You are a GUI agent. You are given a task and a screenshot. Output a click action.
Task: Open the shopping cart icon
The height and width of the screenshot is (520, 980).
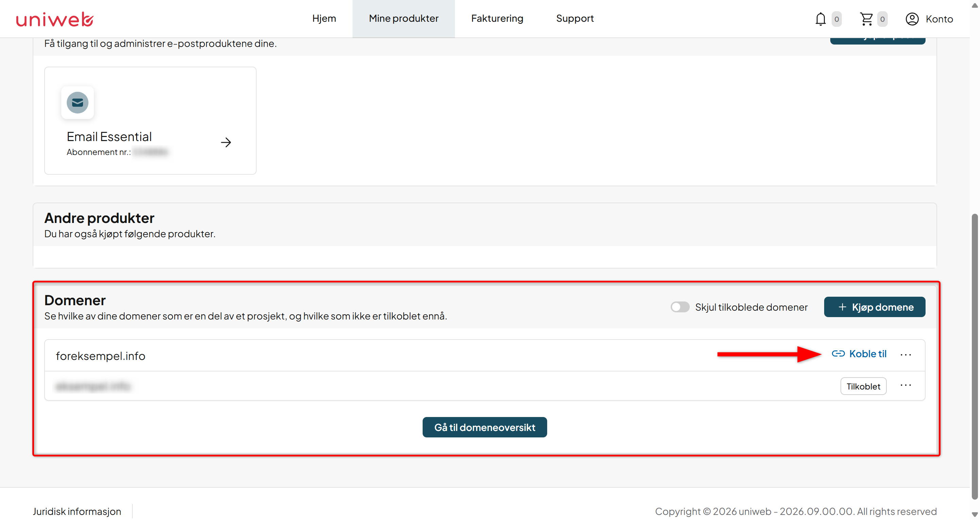(x=866, y=19)
